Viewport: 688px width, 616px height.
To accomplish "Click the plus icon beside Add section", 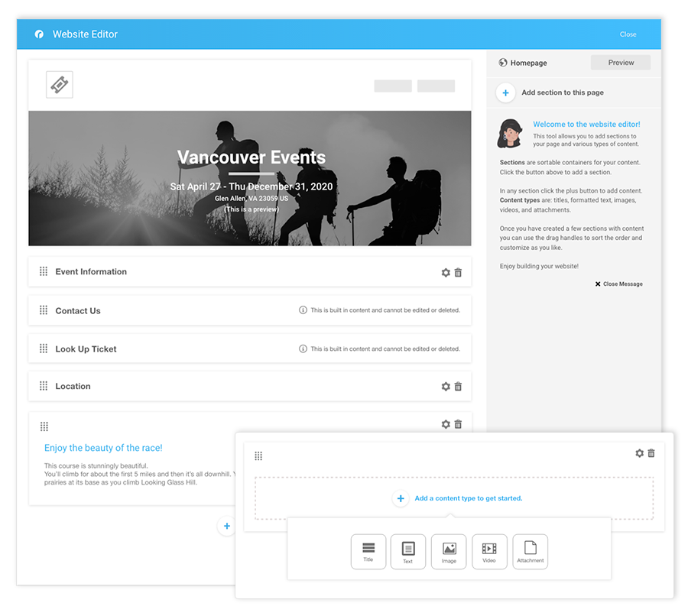I will 505,92.
